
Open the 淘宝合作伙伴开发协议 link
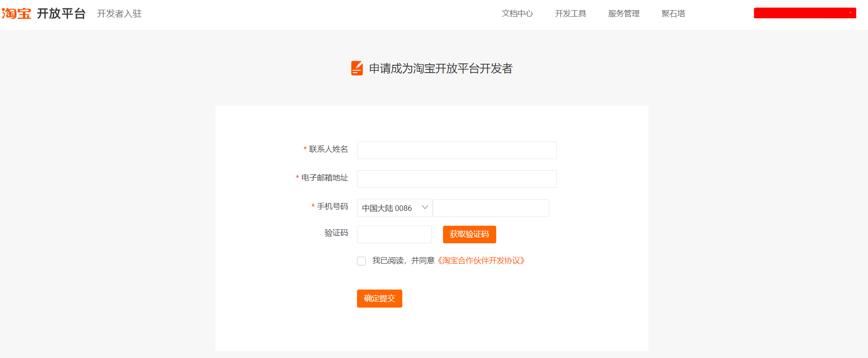tap(481, 260)
